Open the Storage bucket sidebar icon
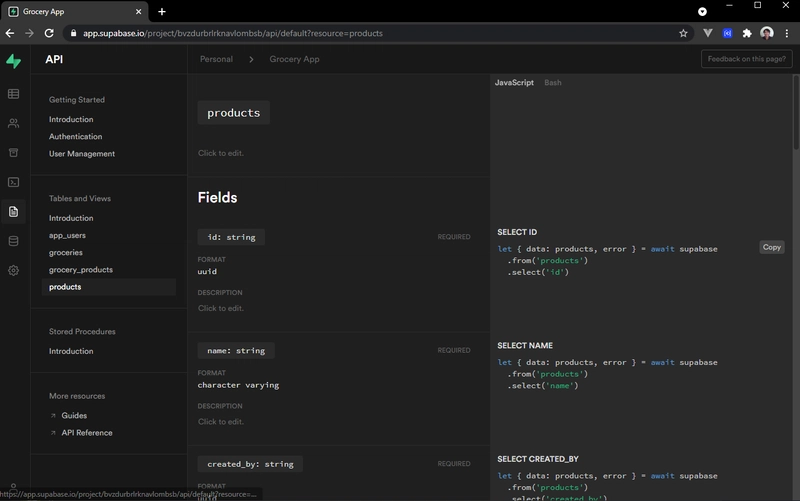This screenshot has height=501, width=800. point(14,153)
